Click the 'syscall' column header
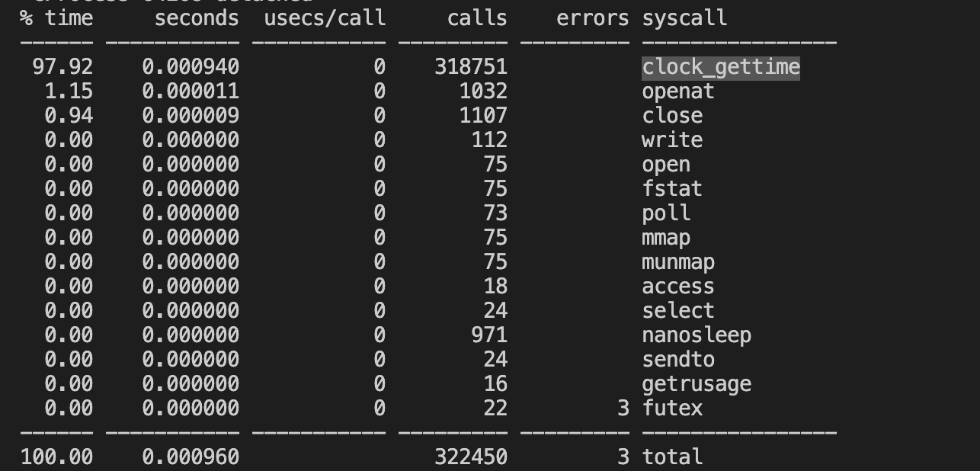980x471 pixels. [684, 18]
